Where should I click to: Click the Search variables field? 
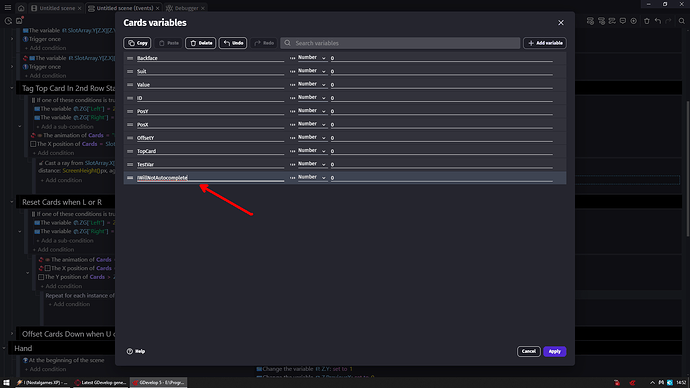click(400, 43)
